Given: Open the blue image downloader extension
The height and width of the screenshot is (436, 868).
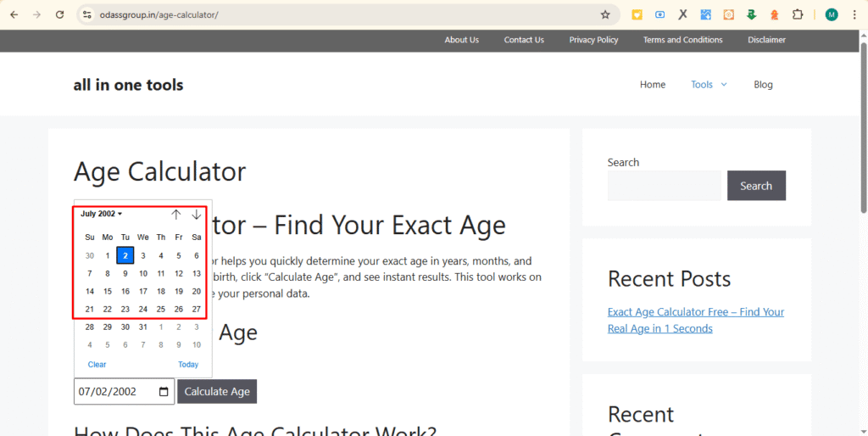Looking at the screenshot, I should coord(706,15).
